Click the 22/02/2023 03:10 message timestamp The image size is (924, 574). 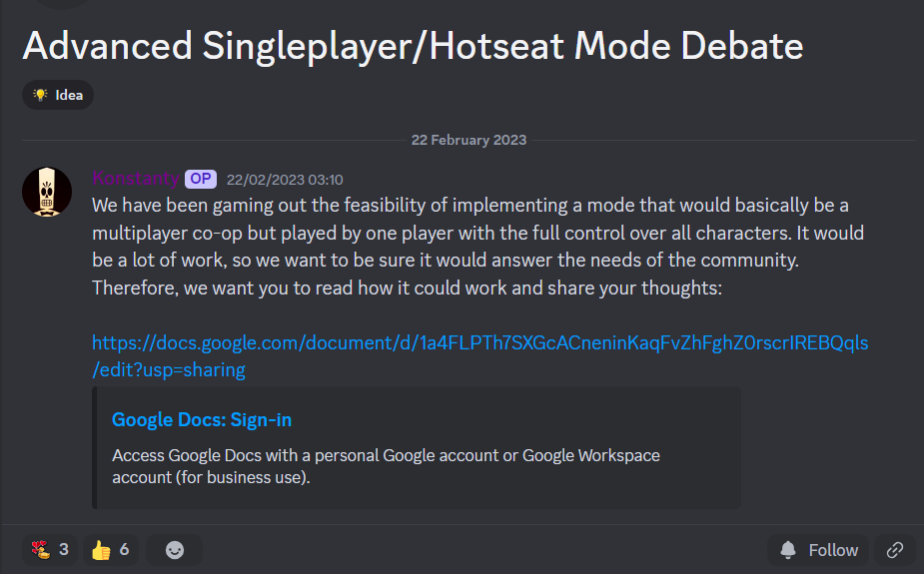(285, 180)
